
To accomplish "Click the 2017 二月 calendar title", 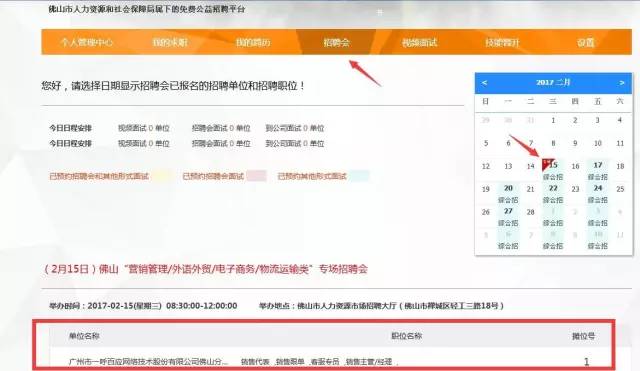I will click(553, 82).
